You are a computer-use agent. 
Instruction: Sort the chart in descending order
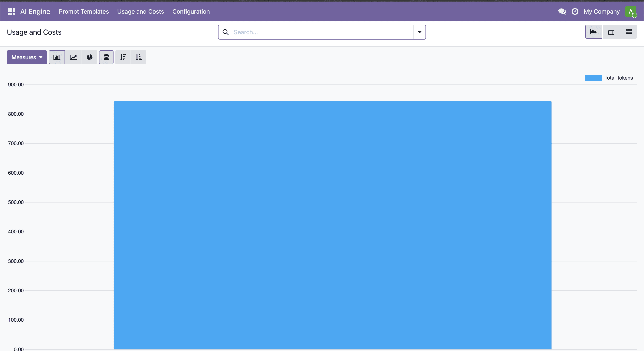[x=123, y=57]
